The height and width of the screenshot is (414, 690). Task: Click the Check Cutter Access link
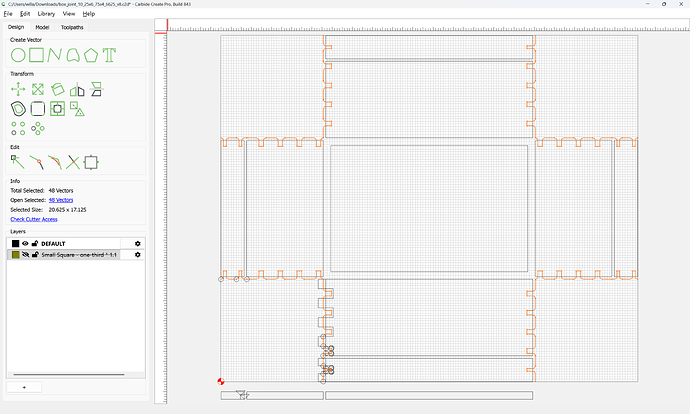(x=34, y=219)
